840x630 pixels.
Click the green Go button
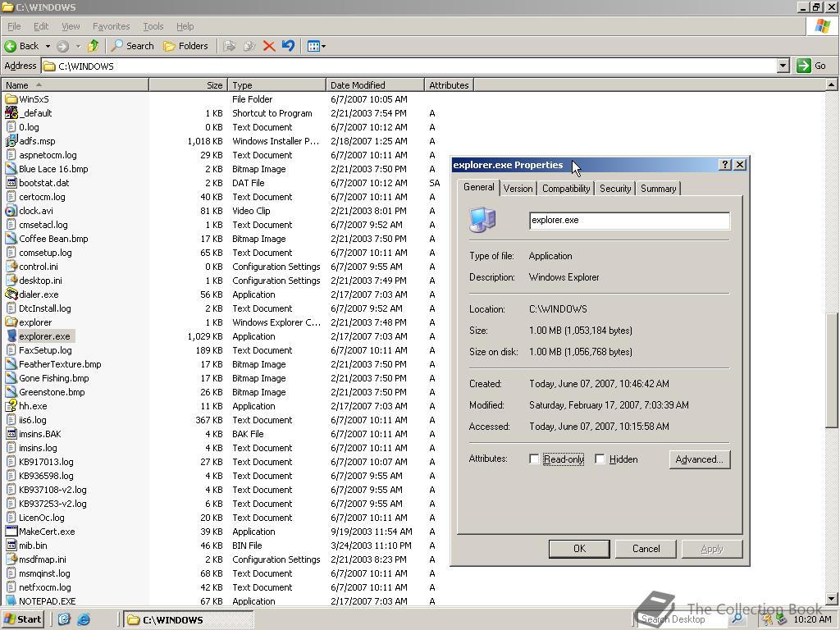pyautogui.click(x=811, y=66)
